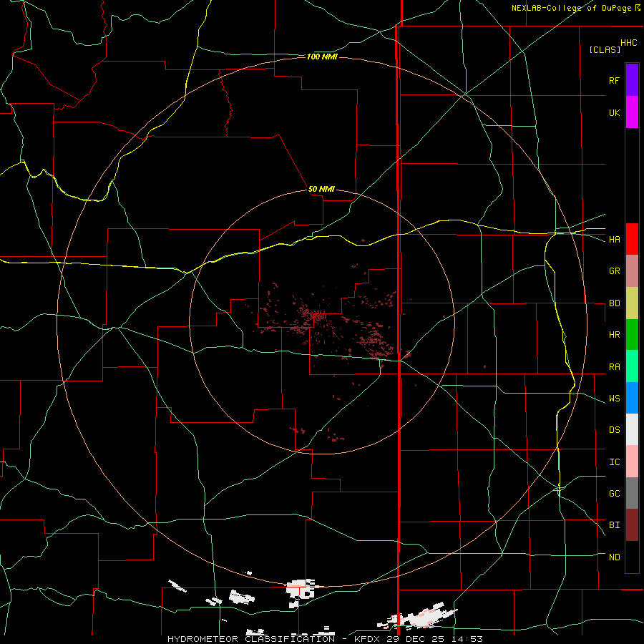Viewport: 644px width, 644px height.
Task: Select the green HR legend swatch
Action: [x=632, y=335]
